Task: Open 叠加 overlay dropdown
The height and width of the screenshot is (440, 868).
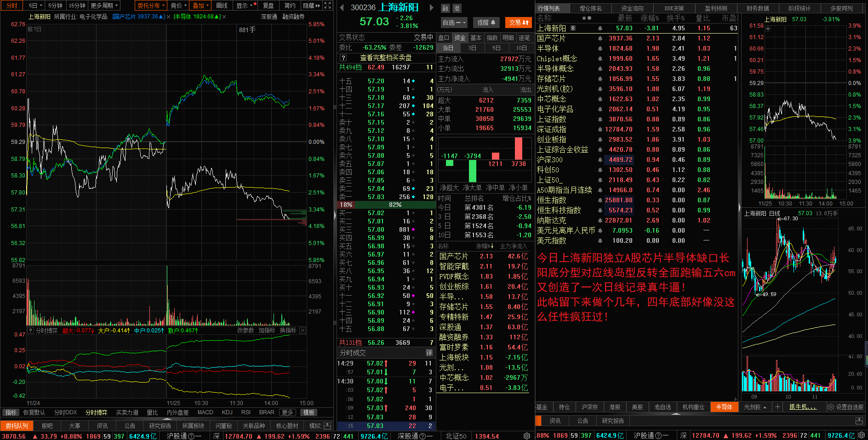Action: (x=201, y=6)
